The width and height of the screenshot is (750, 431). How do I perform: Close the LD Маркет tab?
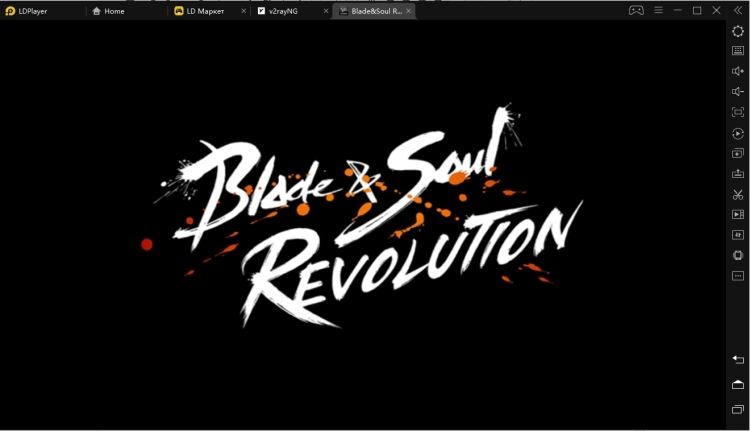click(x=243, y=11)
